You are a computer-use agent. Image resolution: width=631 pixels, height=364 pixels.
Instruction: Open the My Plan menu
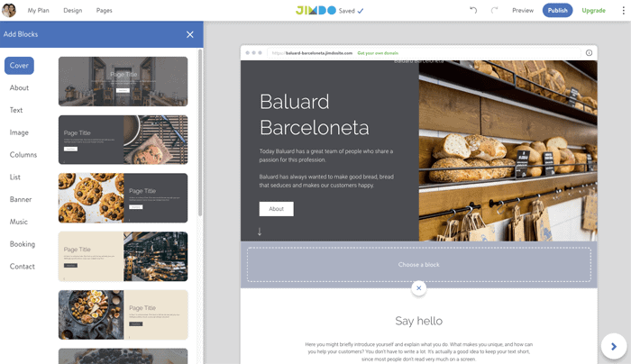(x=38, y=11)
